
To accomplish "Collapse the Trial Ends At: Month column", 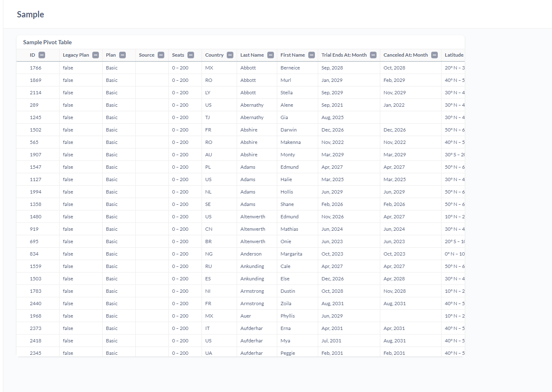I will pyautogui.click(x=374, y=55).
